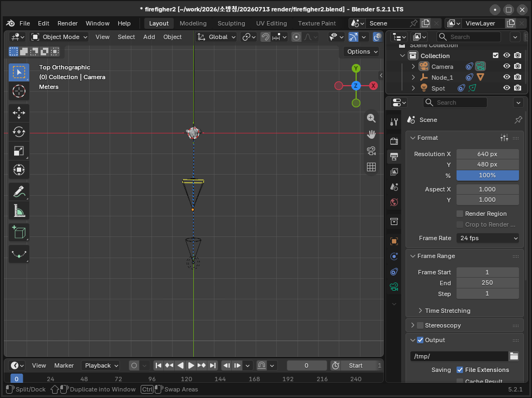
Task: Browse output folder icon next to /tmp/
Action: tap(514, 356)
